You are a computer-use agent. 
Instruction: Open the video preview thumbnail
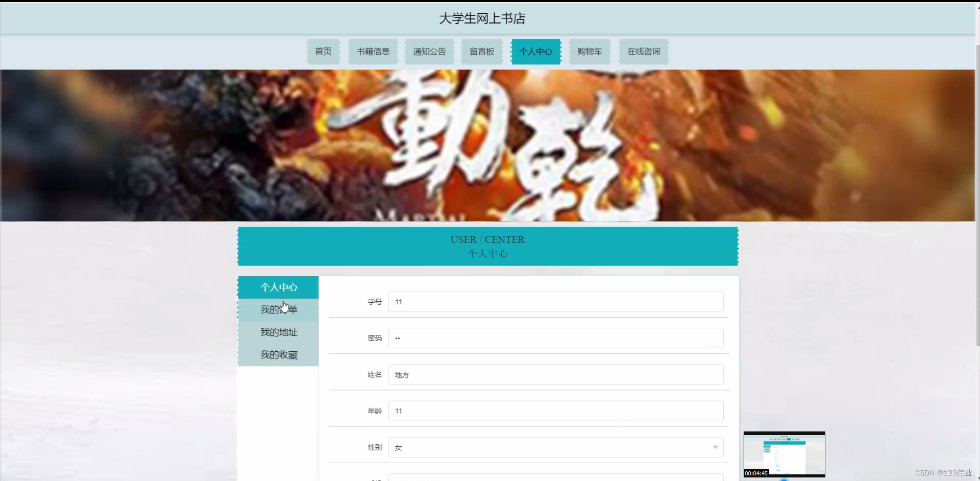coord(785,453)
